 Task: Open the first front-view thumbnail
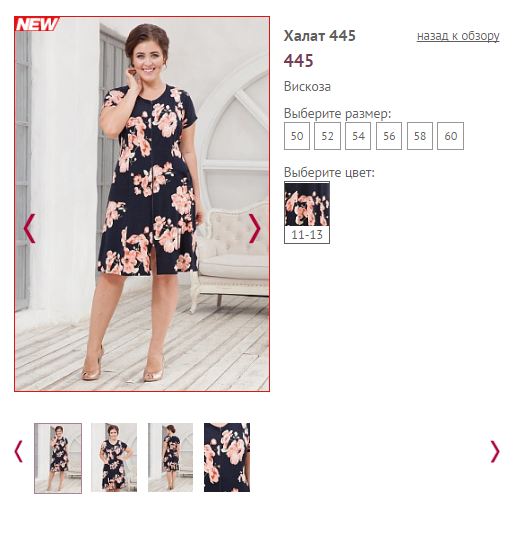(x=58, y=458)
